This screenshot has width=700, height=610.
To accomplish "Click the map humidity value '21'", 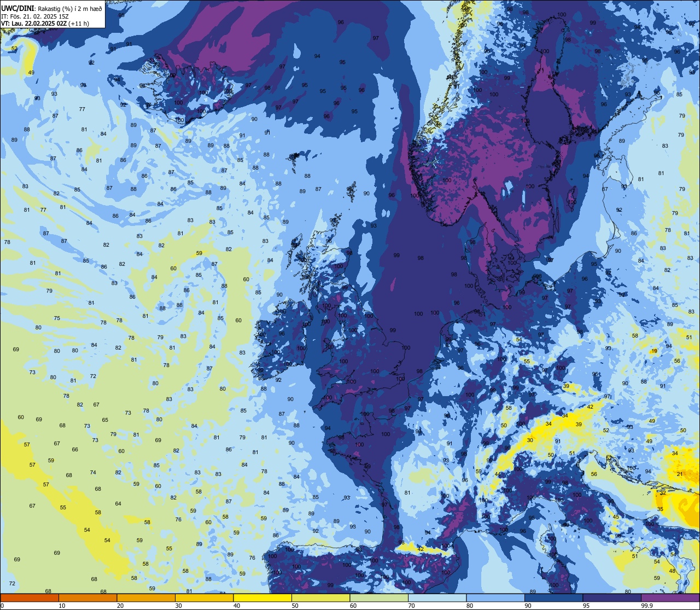I will (x=680, y=474).
